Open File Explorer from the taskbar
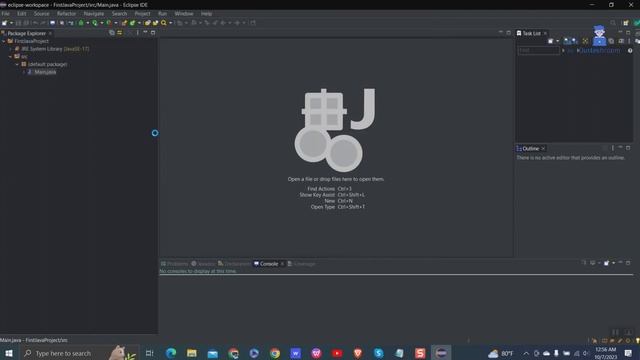 click(191, 353)
